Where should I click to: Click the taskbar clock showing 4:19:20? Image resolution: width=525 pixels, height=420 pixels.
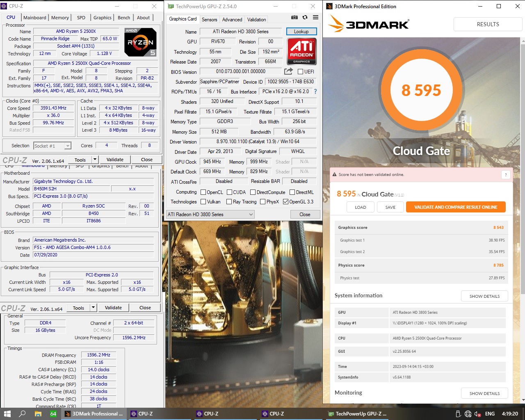pos(510,414)
